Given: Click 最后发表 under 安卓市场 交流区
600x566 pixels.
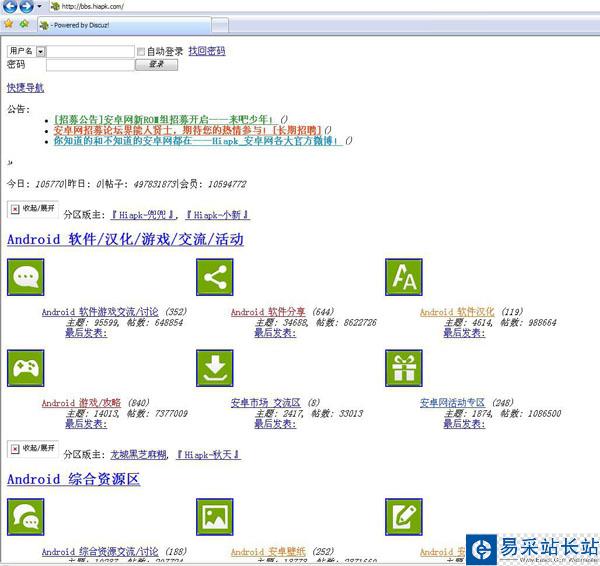Looking at the screenshot, I should click(275, 424).
